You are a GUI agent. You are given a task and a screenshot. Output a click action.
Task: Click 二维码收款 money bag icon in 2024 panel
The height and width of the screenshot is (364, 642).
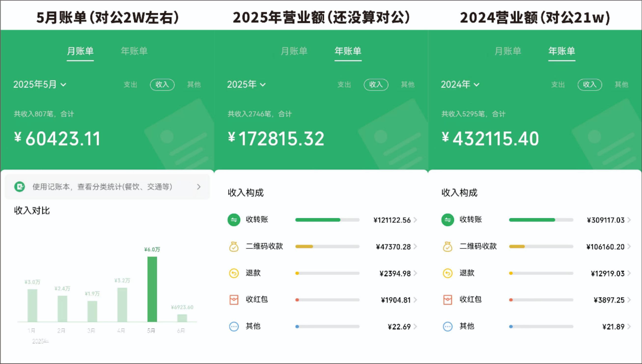pos(448,247)
